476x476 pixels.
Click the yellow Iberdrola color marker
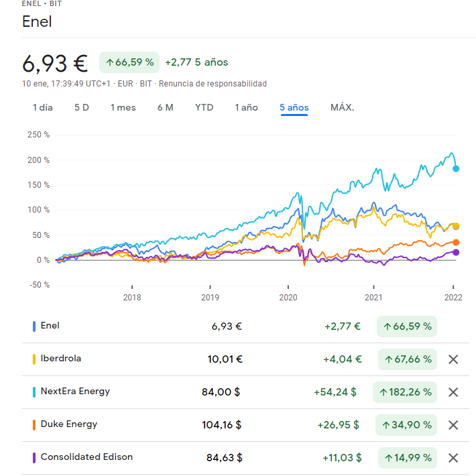pos(34,359)
